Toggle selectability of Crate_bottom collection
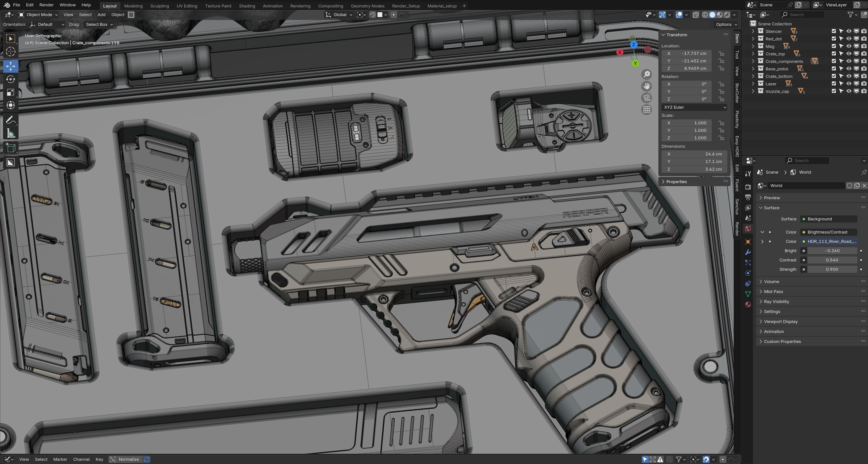The height and width of the screenshot is (464, 868). pyautogui.click(x=841, y=76)
